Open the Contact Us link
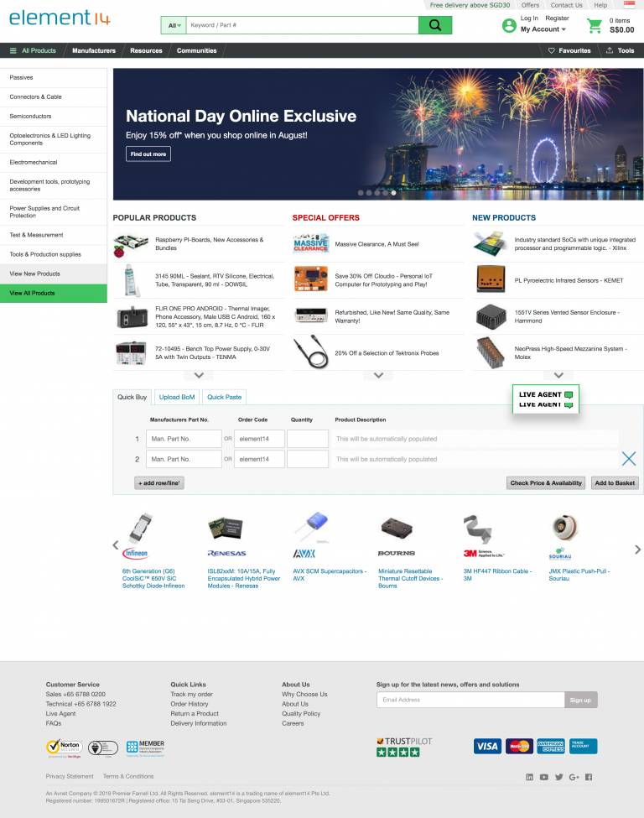This screenshot has height=818, width=644. coord(566,5)
